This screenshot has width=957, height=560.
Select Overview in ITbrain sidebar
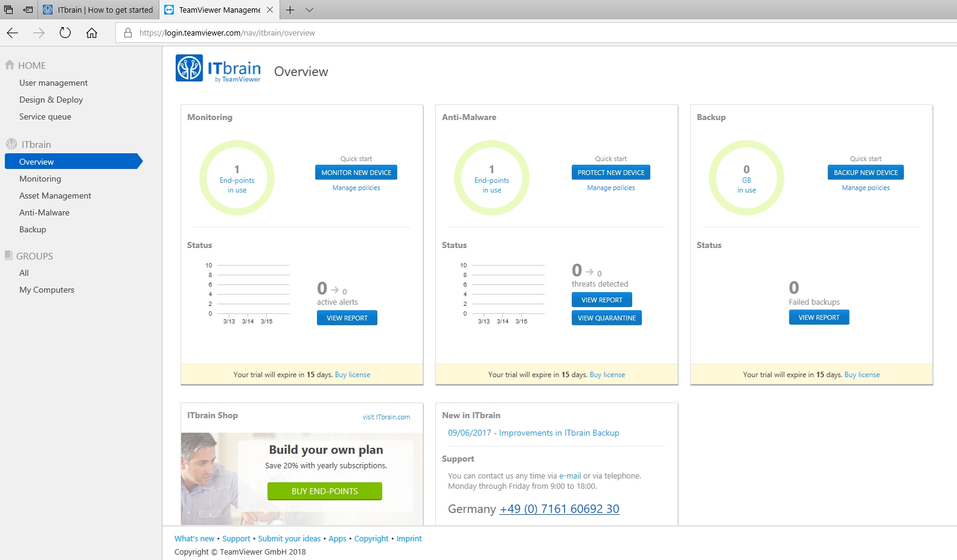(x=74, y=162)
